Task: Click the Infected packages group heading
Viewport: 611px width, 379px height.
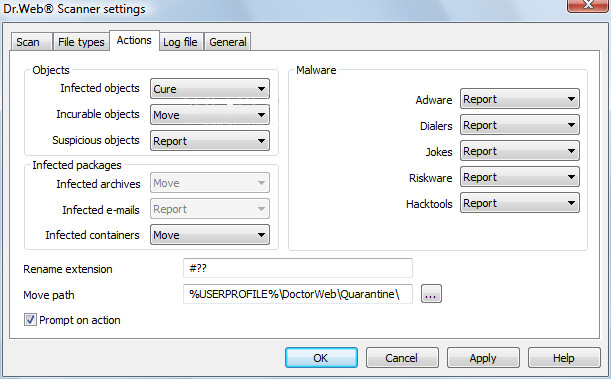Action: coord(77,165)
